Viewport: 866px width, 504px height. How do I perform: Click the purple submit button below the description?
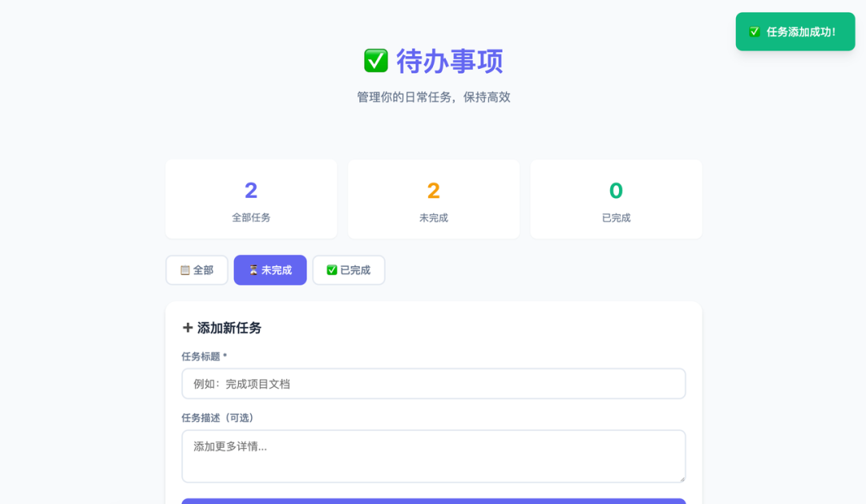[x=434, y=502]
